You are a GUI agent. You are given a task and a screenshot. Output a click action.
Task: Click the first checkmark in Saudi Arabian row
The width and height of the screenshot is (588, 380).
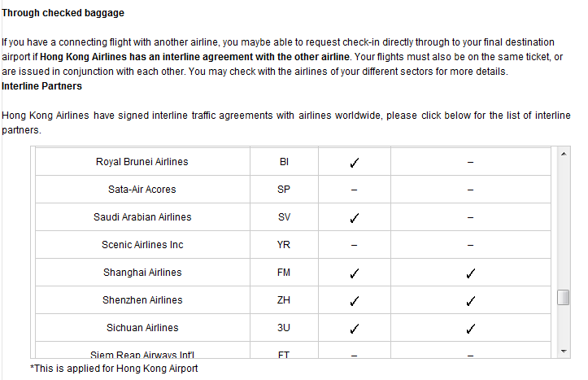(x=355, y=218)
